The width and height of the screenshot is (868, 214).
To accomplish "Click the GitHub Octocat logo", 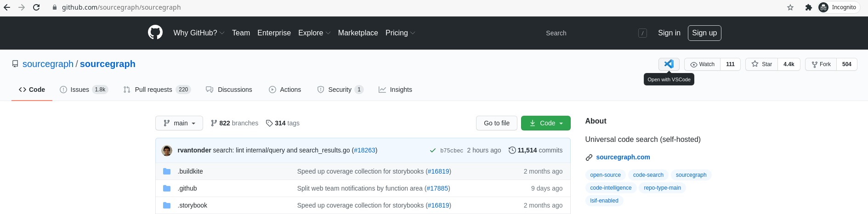I will [x=155, y=33].
